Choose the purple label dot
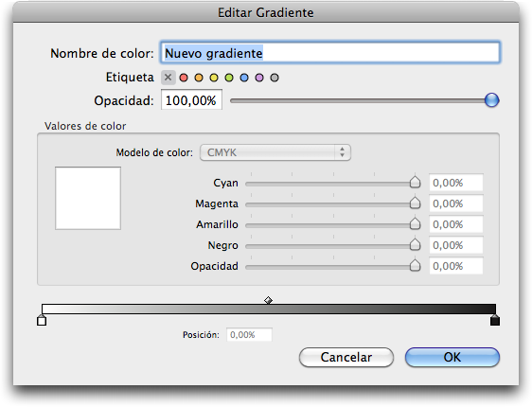 259,78
